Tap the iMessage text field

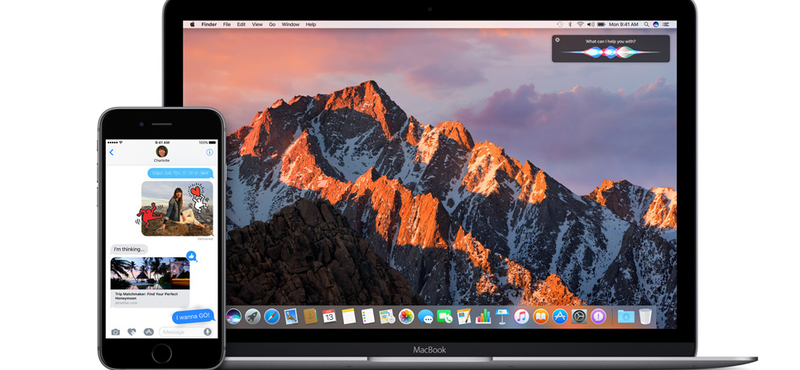(x=186, y=332)
